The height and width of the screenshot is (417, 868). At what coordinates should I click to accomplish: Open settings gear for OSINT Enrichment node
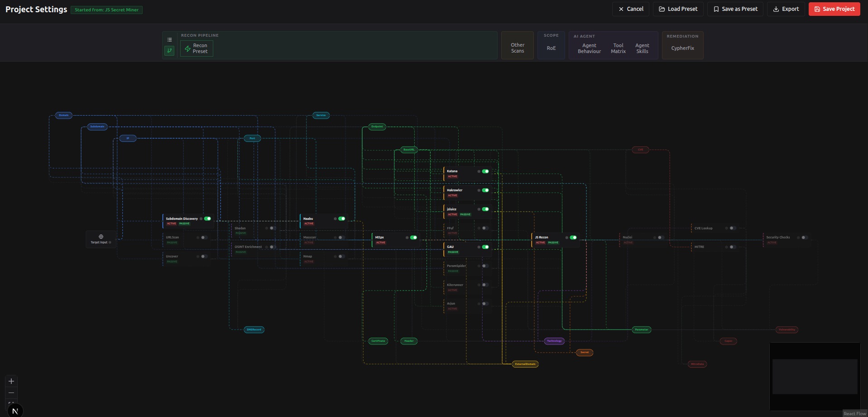(267, 247)
